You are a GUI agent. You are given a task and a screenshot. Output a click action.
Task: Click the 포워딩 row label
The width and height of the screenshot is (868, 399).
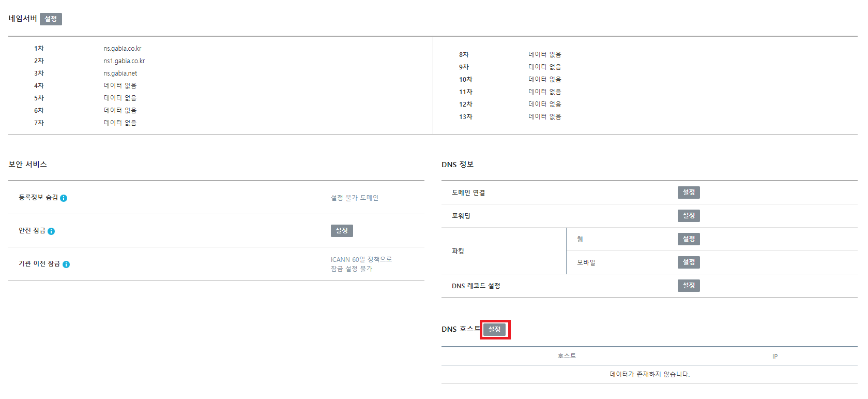click(x=461, y=216)
